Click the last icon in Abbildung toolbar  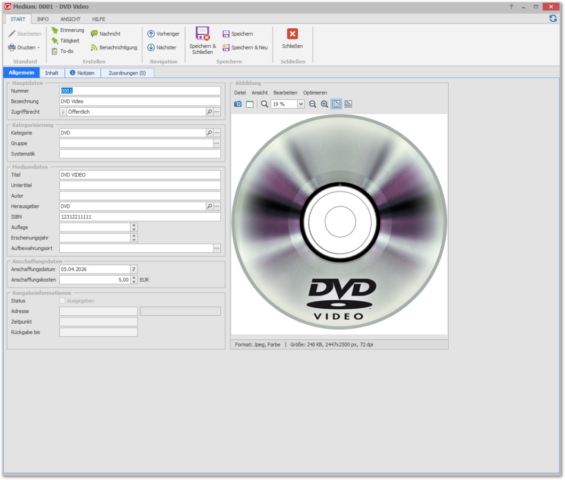pyautogui.click(x=348, y=104)
